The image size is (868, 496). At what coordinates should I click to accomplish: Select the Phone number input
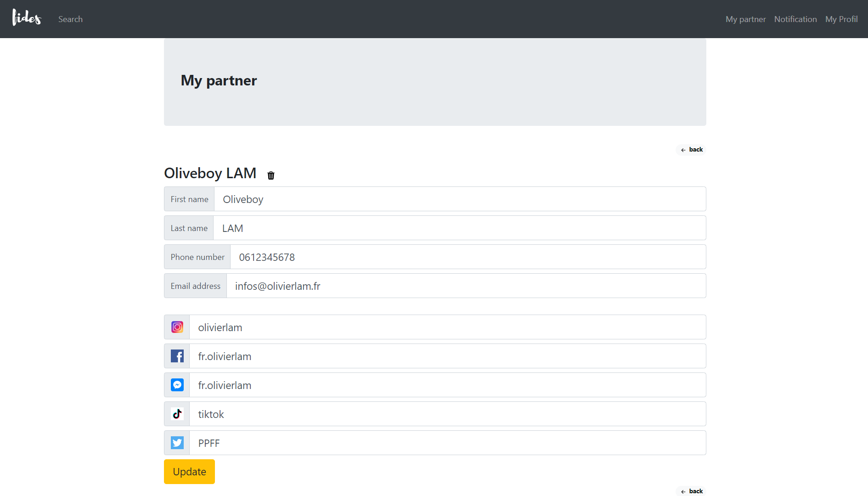tap(468, 257)
